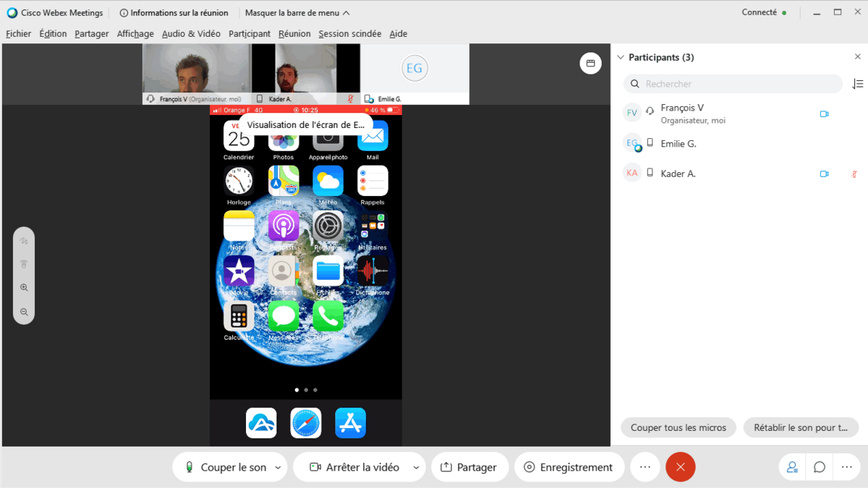The image size is (868, 488).
Task: Open the Audio & Vidéo menu
Action: [x=191, y=34]
